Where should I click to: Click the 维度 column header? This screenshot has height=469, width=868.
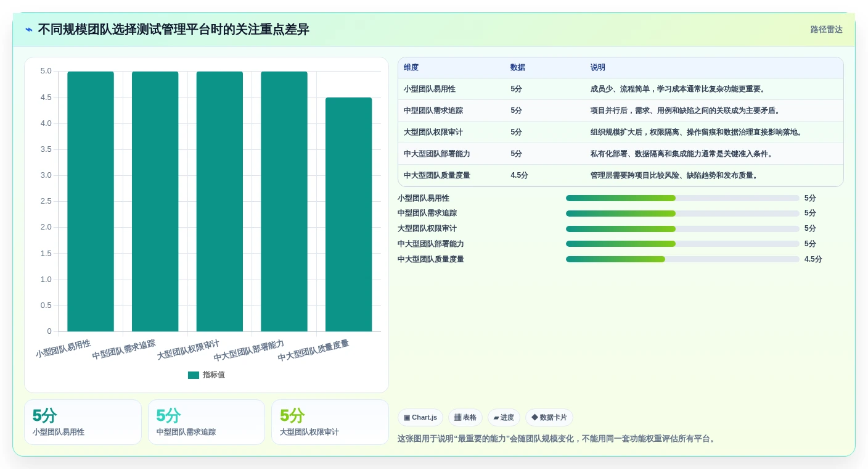(x=411, y=67)
